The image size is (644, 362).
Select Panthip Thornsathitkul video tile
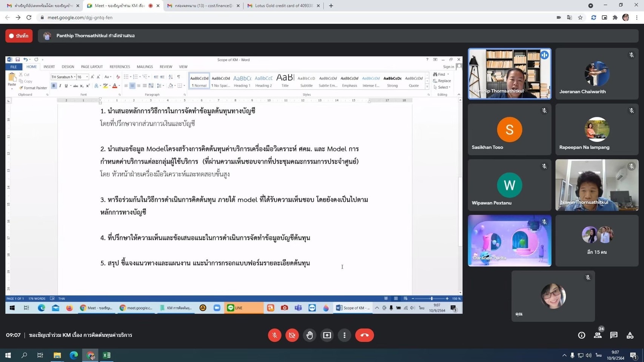pyautogui.click(x=510, y=74)
